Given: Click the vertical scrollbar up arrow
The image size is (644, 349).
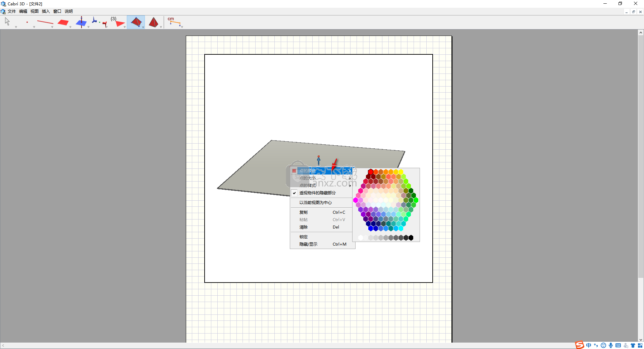Looking at the screenshot, I should pyautogui.click(x=641, y=33).
